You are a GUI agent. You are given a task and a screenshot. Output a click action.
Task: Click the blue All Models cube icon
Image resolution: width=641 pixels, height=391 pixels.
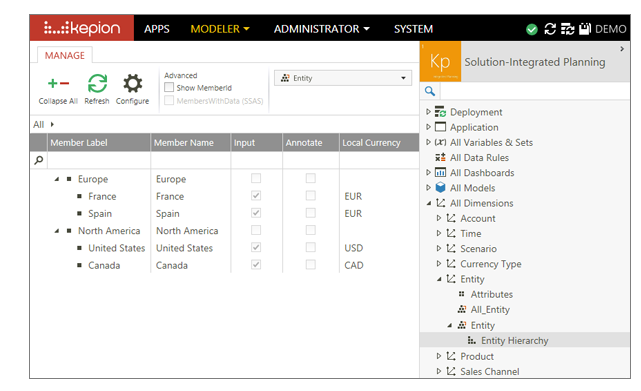(x=440, y=187)
